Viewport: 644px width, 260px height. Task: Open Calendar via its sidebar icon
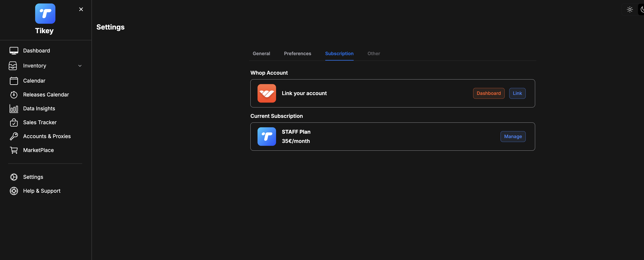click(14, 81)
